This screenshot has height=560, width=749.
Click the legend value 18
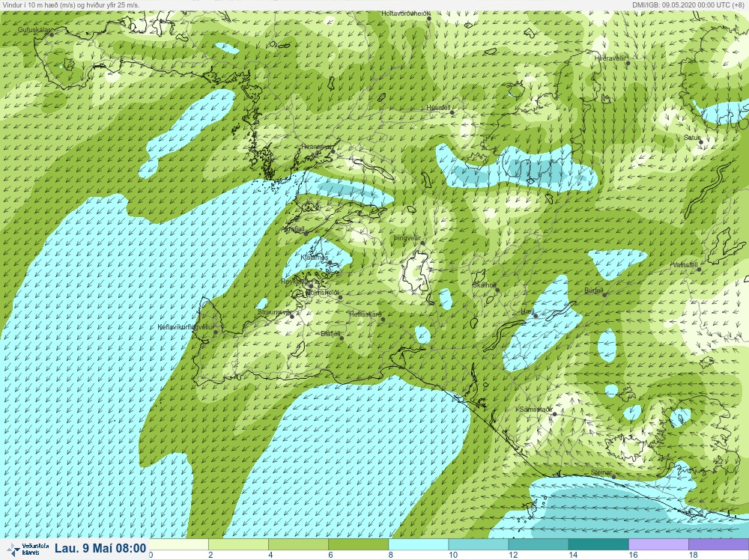[693, 555]
